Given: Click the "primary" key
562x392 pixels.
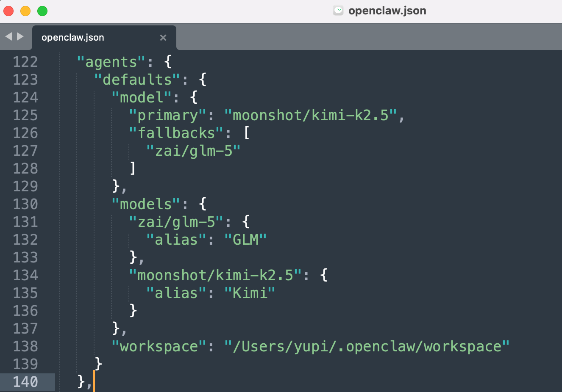Looking at the screenshot, I should pyautogui.click(x=168, y=116).
